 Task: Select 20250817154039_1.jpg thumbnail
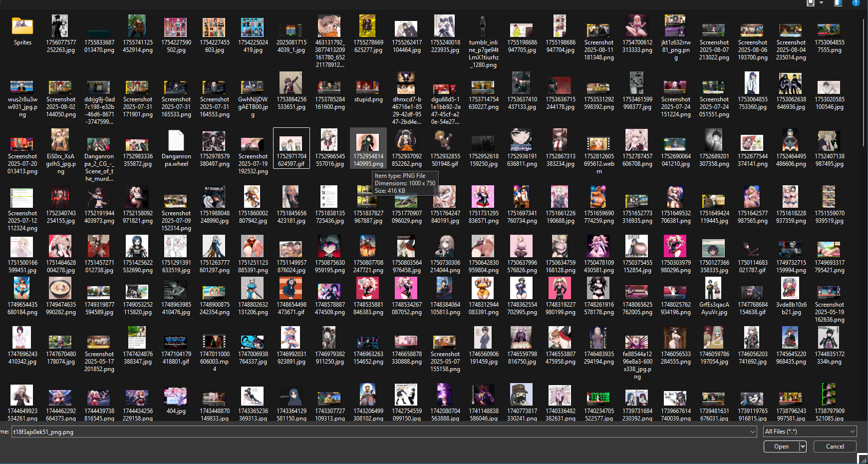pyautogui.click(x=291, y=30)
